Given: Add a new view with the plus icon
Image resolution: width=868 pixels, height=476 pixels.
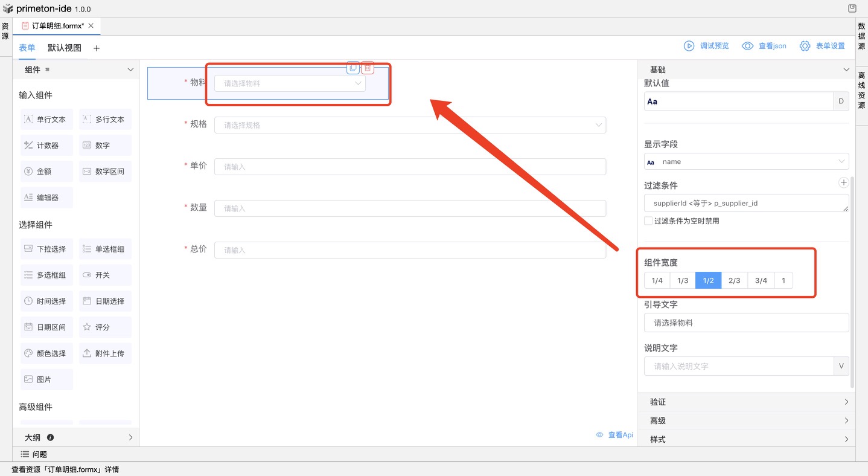Looking at the screenshot, I should 97,48.
